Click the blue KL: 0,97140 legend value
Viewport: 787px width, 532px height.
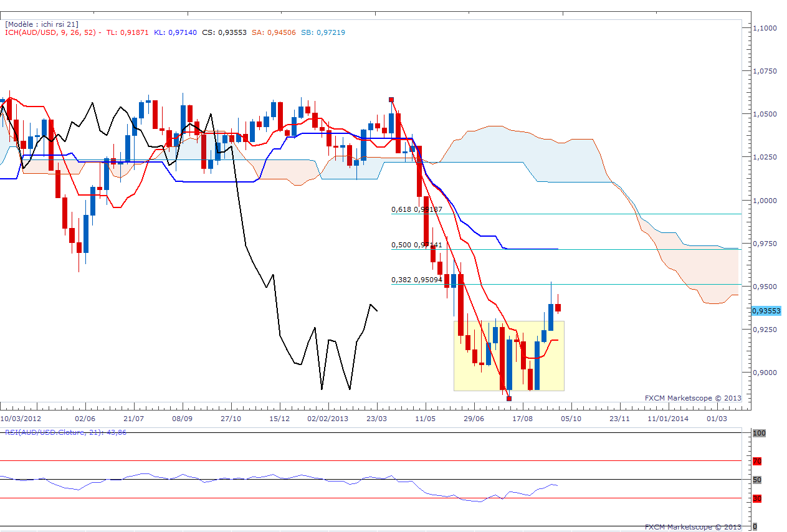175,32
